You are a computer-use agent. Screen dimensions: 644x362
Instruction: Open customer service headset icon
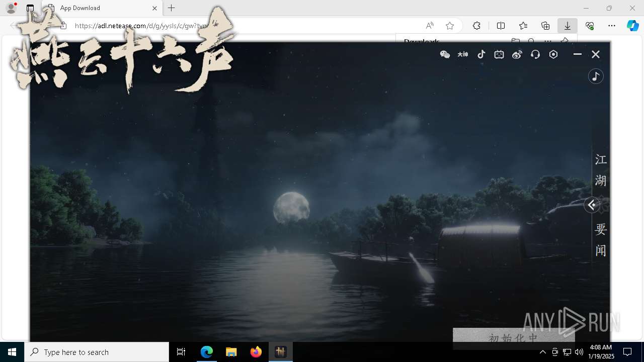(535, 54)
